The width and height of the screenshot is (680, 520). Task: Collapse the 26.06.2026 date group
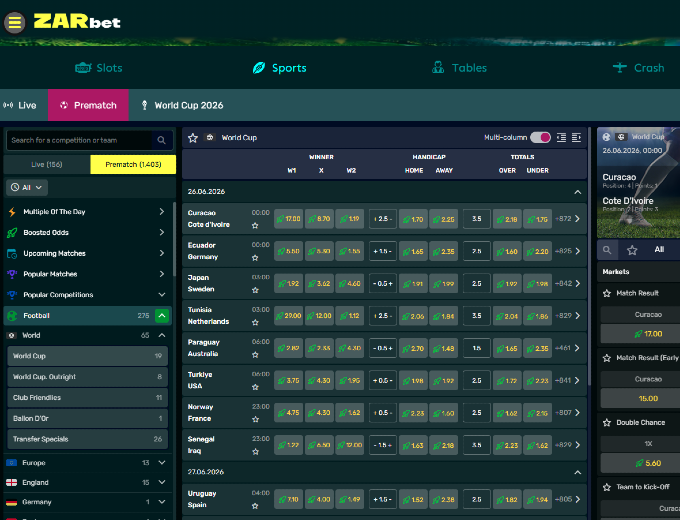click(578, 192)
